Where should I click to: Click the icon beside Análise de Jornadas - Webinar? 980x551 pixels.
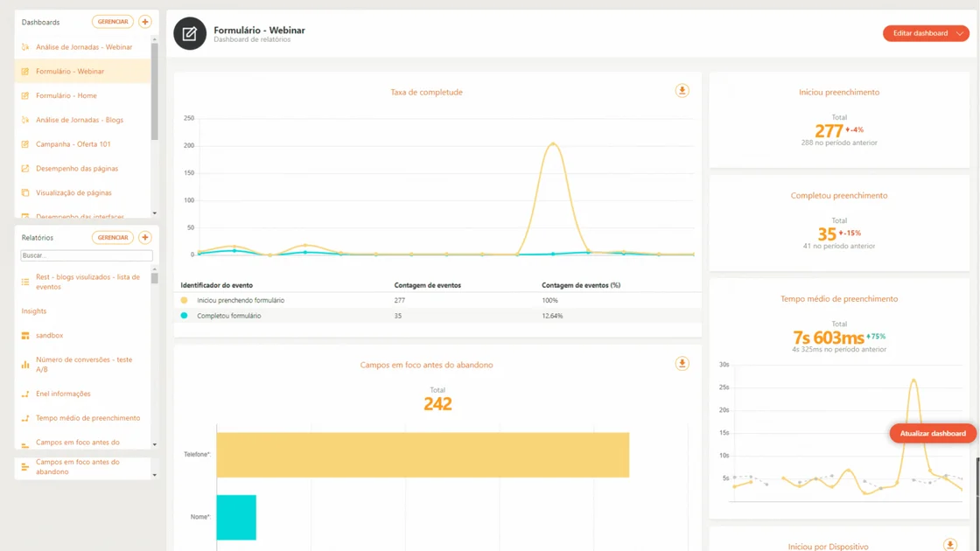25,47
